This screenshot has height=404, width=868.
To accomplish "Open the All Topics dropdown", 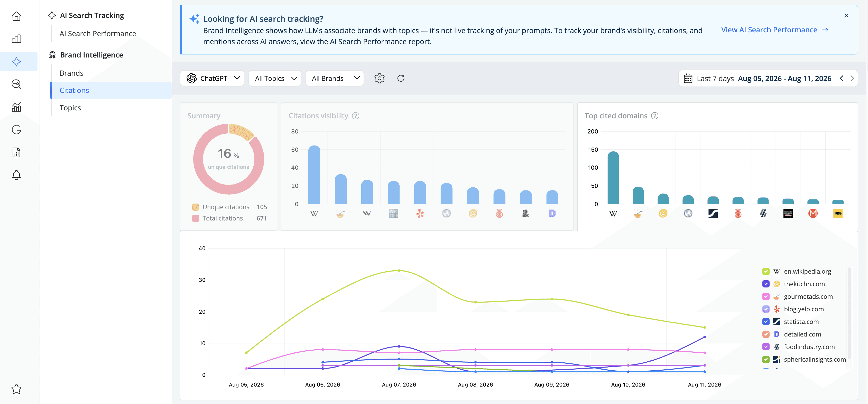I will pos(275,79).
